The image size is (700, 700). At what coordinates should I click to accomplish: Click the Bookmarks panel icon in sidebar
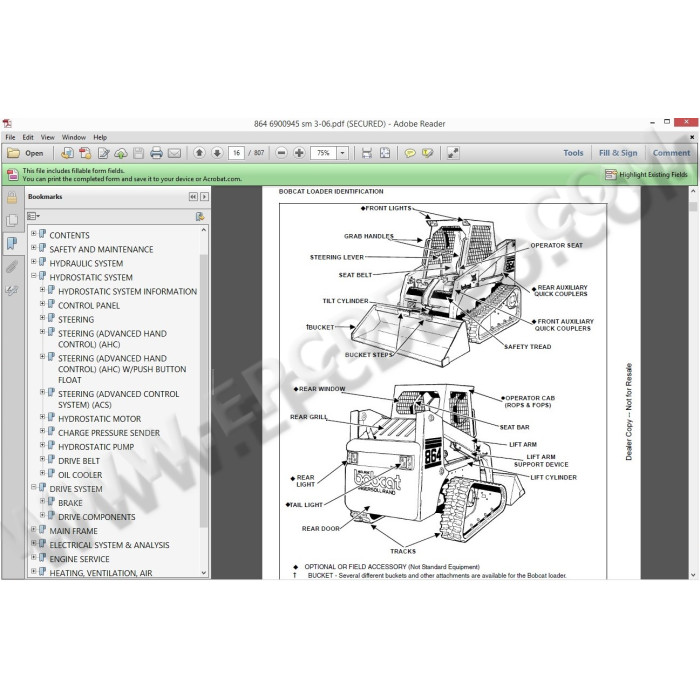(x=12, y=244)
